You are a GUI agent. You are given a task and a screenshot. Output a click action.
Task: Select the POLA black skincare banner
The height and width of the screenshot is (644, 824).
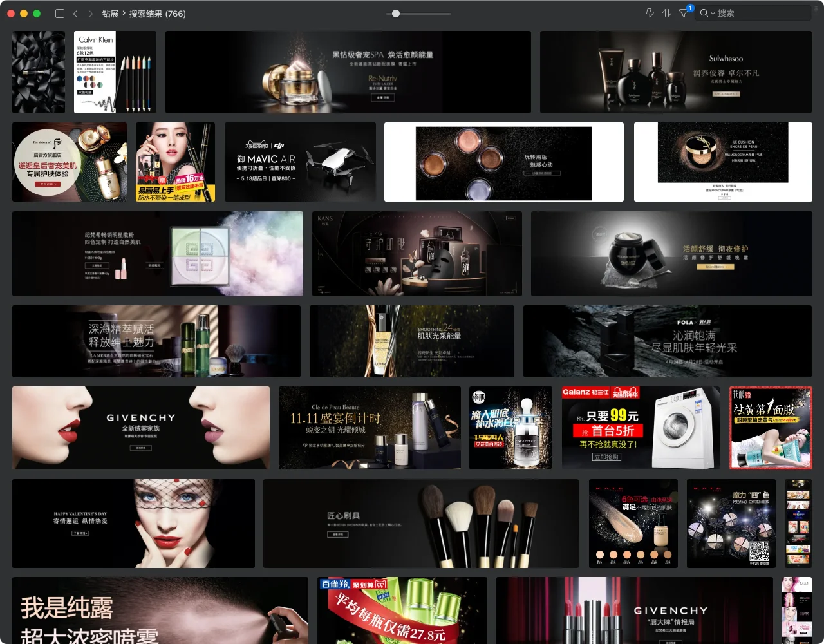(667, 341)
